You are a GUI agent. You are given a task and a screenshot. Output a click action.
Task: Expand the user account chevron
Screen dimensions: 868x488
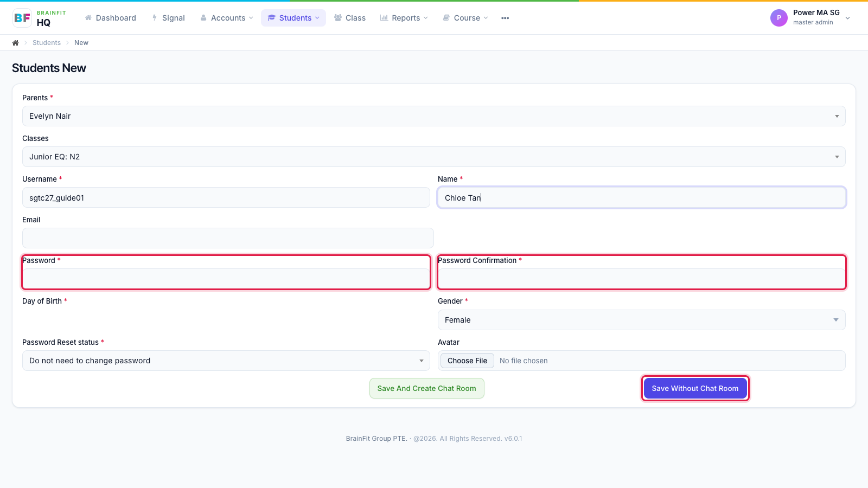(x=848, y=18)
